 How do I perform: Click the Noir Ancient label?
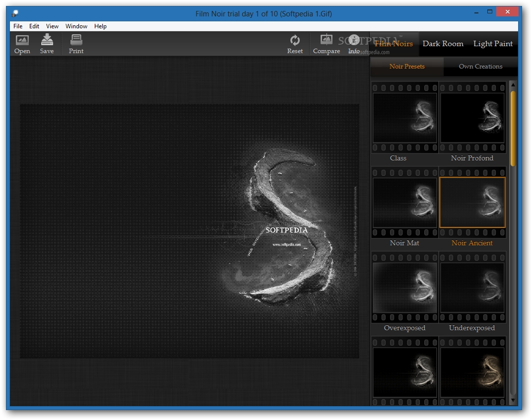pyautogui.click(x=472, y=243)
